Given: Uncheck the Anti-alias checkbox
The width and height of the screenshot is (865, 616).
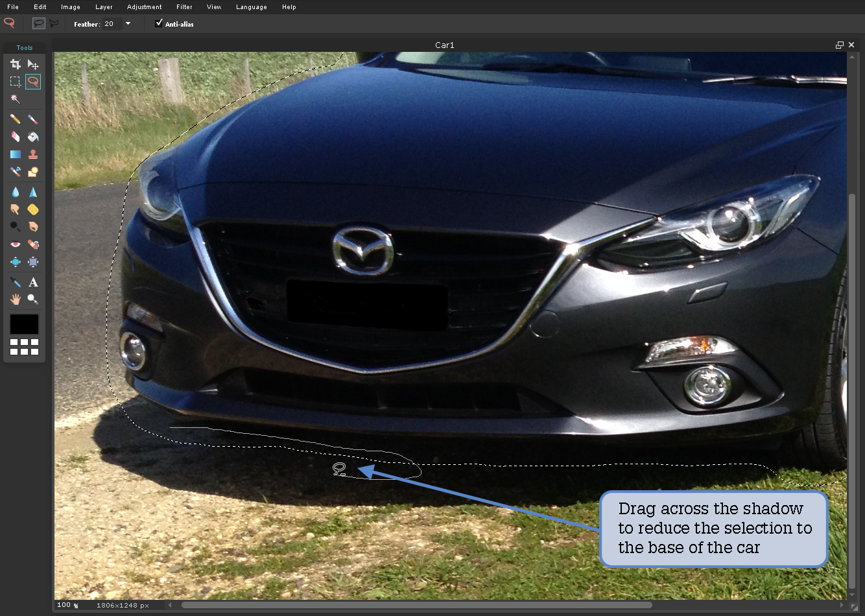Looking at the screenshot, I should tap(159, 23).
